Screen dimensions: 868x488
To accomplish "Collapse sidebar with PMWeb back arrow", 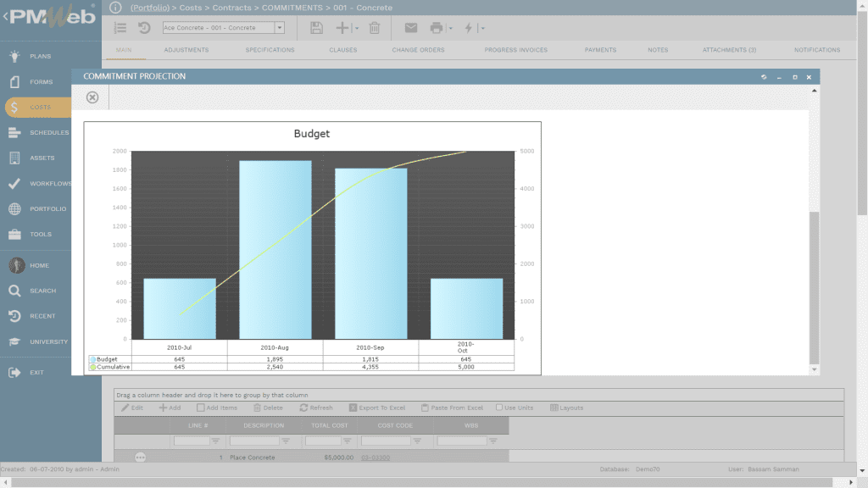I will pos(5,16).
